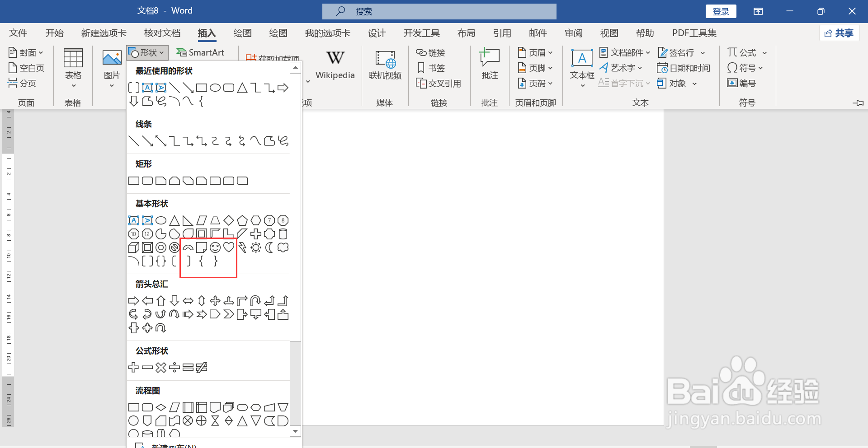Select the lightning bolt shape
Image resolution: width=868 pixels, height=448 pixels.
(242, 247)
